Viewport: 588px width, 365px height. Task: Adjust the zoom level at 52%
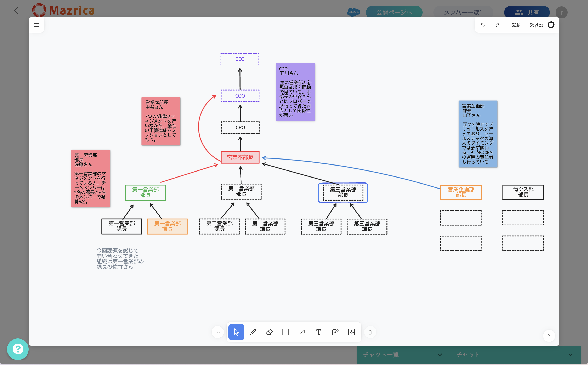click(516, 25)
